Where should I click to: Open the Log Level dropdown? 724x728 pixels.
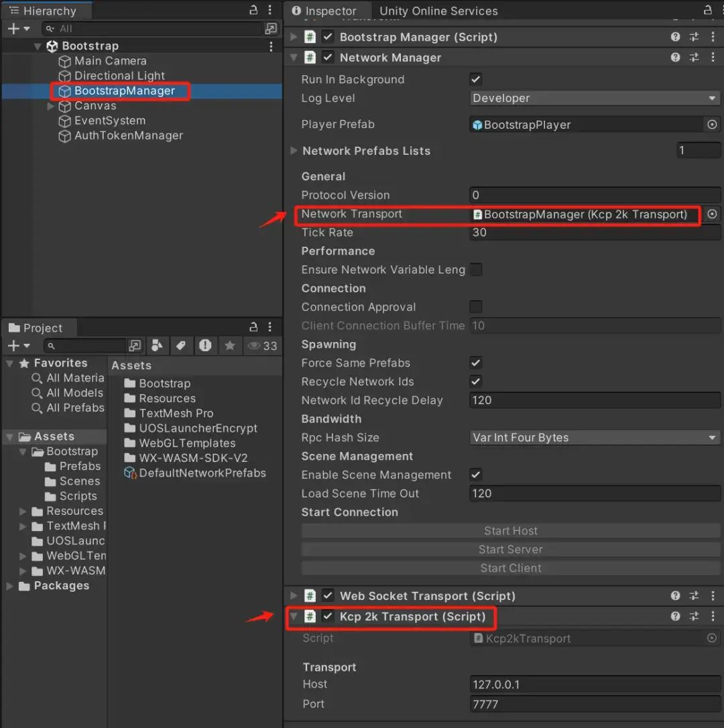point(595,99)
